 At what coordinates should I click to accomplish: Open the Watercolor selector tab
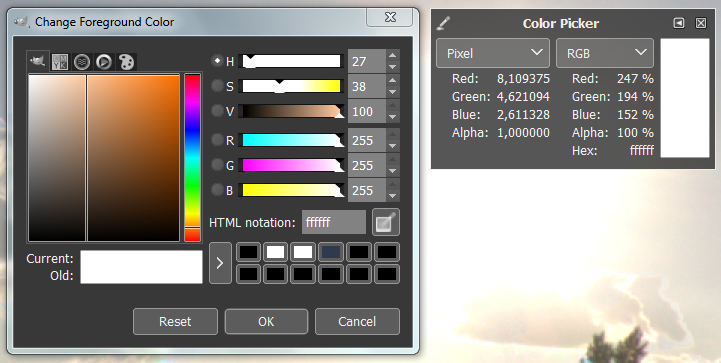tap(82, 62)
